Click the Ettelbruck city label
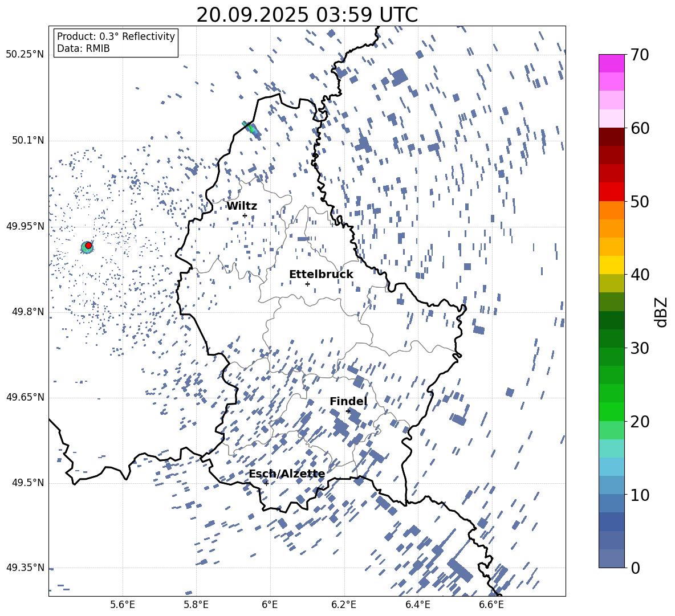The height and width of the screenshot is (616, 675). click(321, 275)
